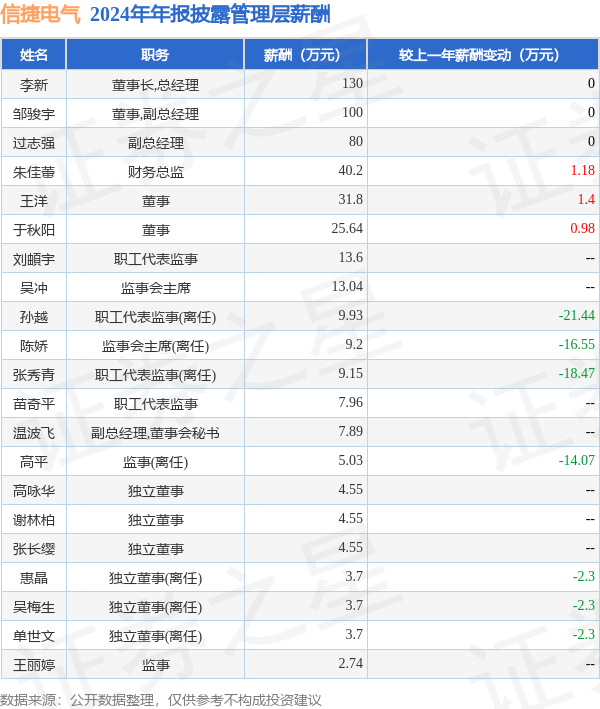This screenshot has height=709, width=600.
Task: Select the name 张秀青
Action: 34,374
